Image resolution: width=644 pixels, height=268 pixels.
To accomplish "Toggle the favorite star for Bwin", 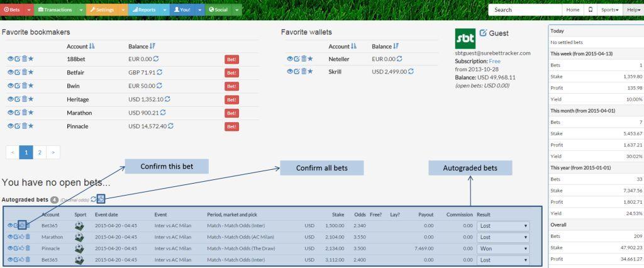I will [x=31, y=86].
